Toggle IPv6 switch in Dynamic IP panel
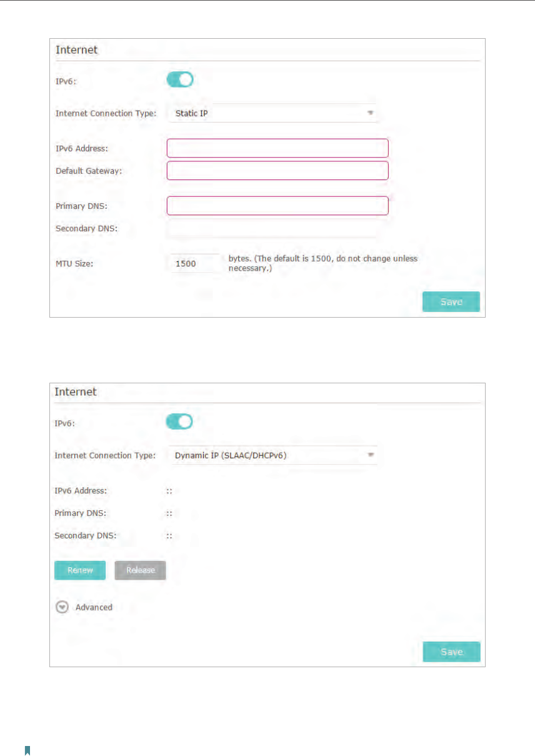The width and height of the screenshot is (535, 756). (x=179, y=422)
